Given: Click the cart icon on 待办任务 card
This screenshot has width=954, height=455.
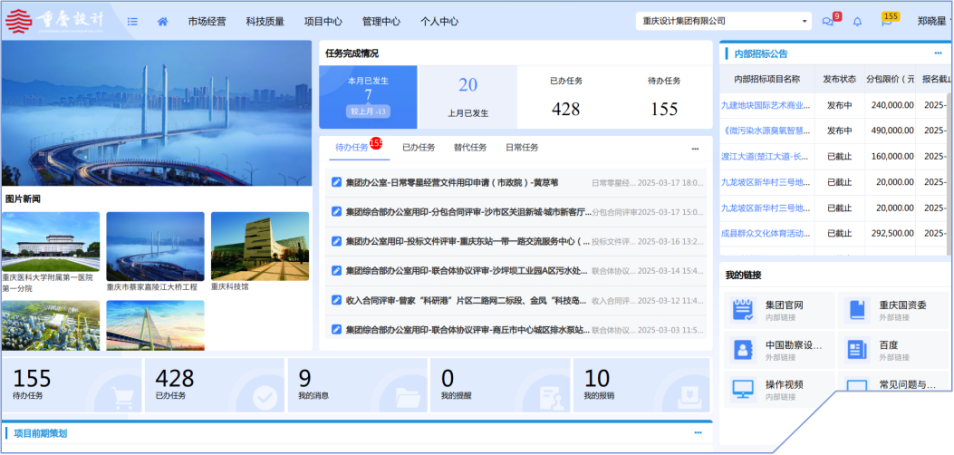Looking at the screenshot, I should click(x=122, y=398).
